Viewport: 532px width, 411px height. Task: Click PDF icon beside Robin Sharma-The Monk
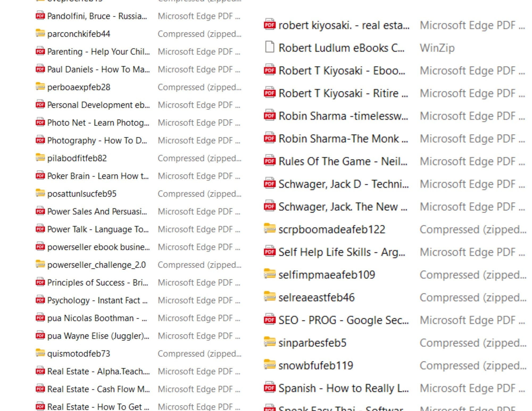pos(269,138)
